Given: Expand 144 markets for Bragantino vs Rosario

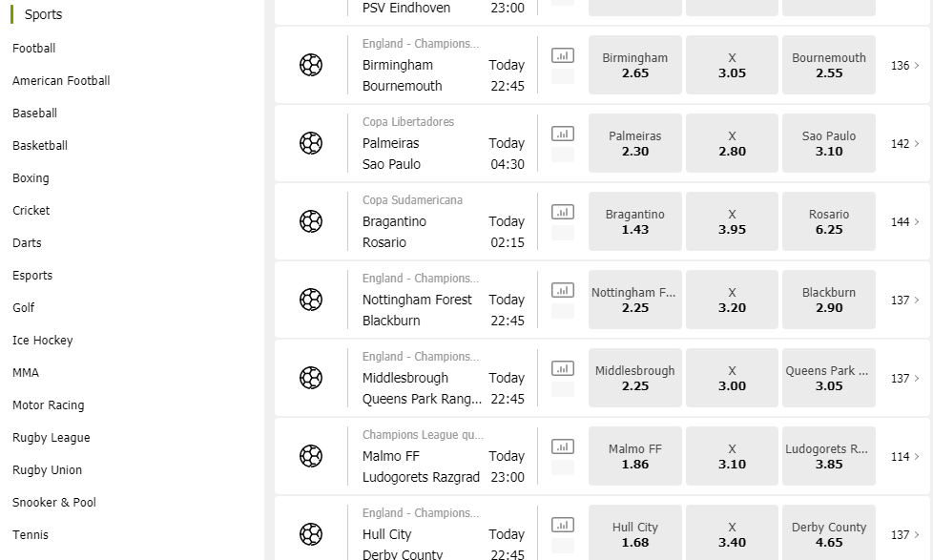Looking at the screenshot, I should pos(904,222).
